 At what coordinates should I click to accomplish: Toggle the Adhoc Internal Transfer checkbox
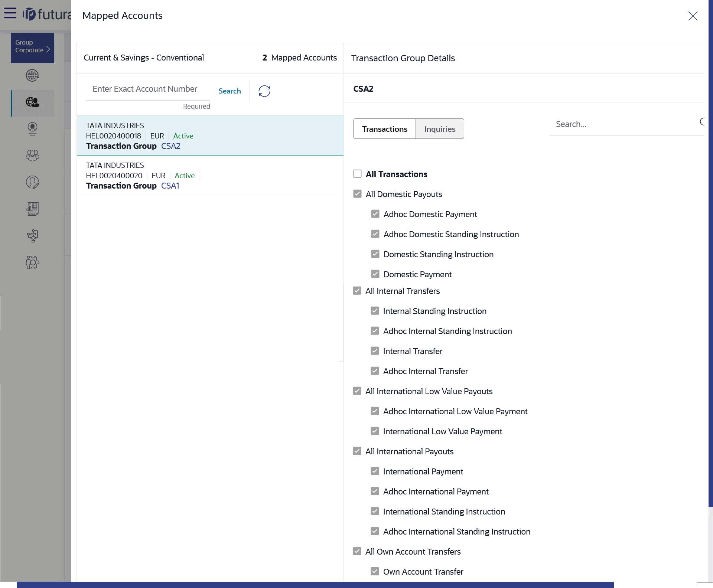[x=375, y=371]
